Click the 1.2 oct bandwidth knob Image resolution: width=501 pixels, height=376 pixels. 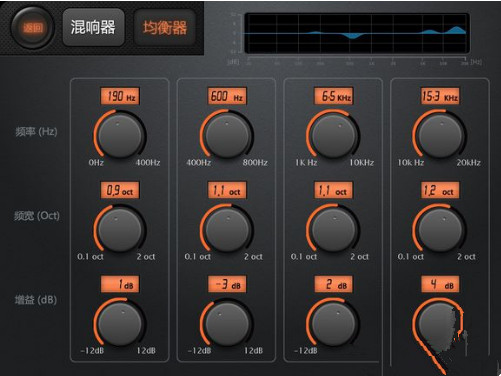coord(440,230)
